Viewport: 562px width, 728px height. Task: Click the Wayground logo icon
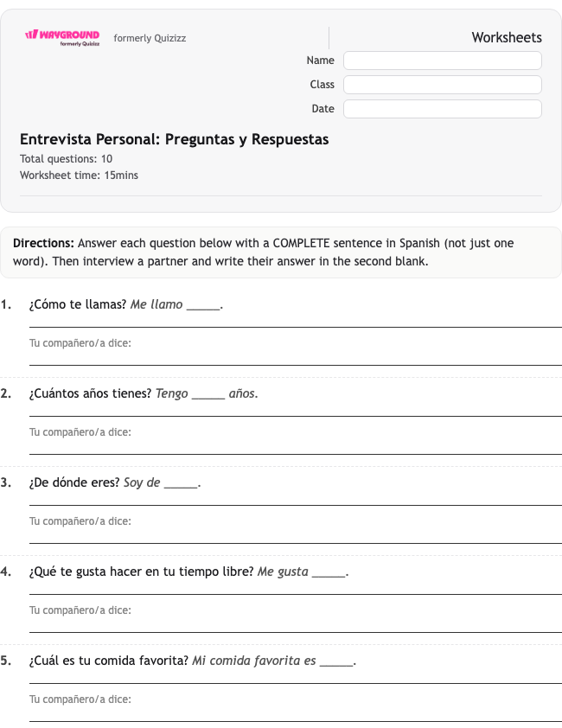pos(62,37)
